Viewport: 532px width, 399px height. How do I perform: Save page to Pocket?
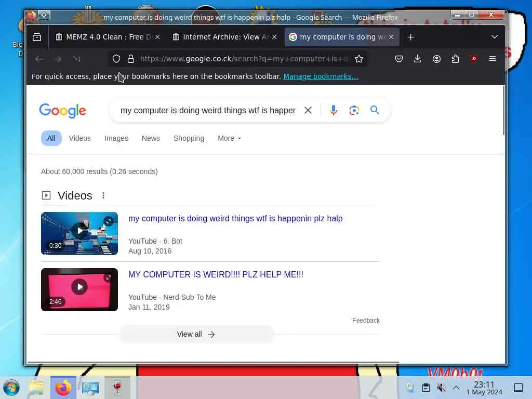coord(399,59)
